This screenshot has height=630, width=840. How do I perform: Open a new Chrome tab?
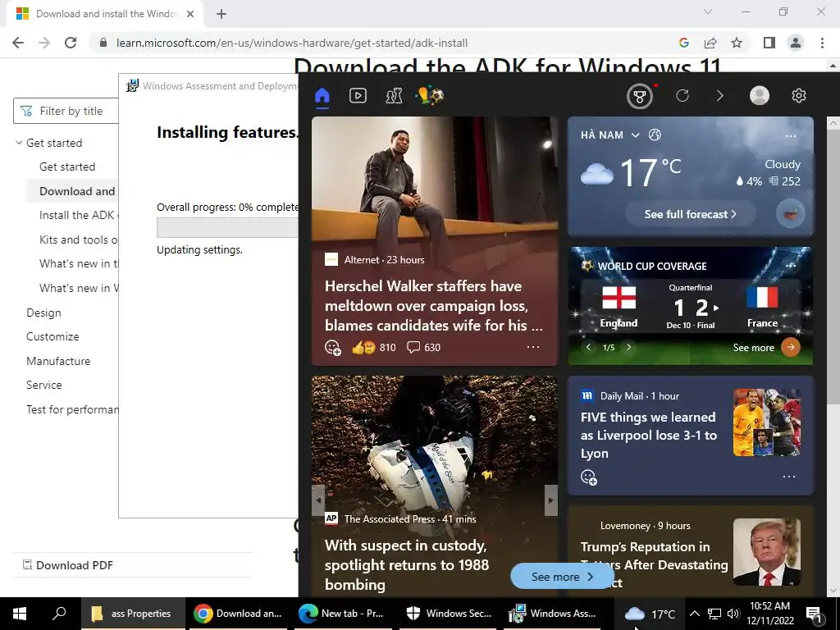(221, 14)
